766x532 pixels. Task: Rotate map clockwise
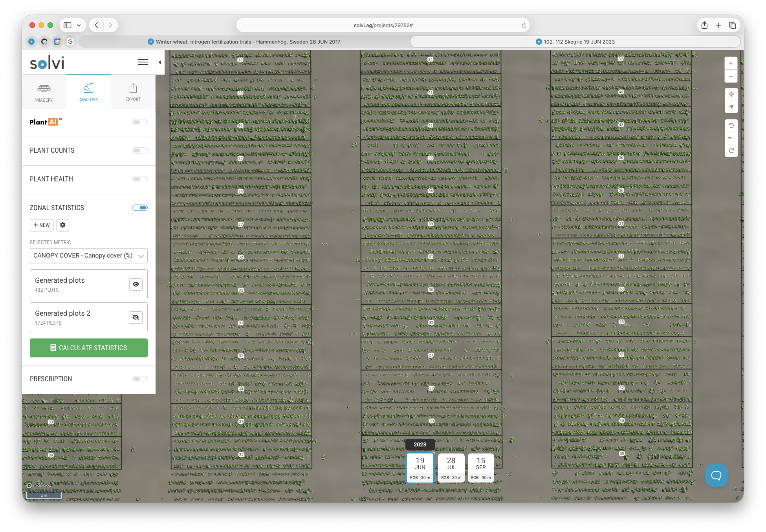point(731,151)
